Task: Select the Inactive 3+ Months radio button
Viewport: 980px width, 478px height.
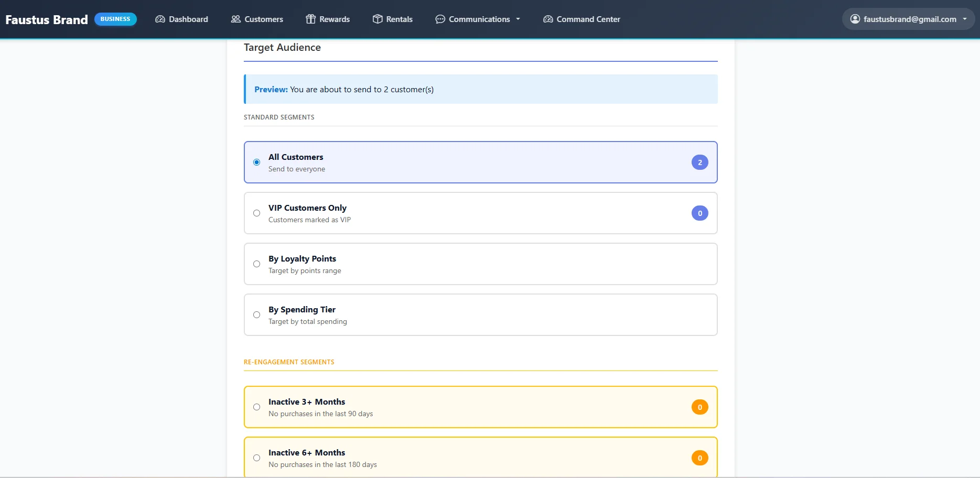Action: coord(256,407)
